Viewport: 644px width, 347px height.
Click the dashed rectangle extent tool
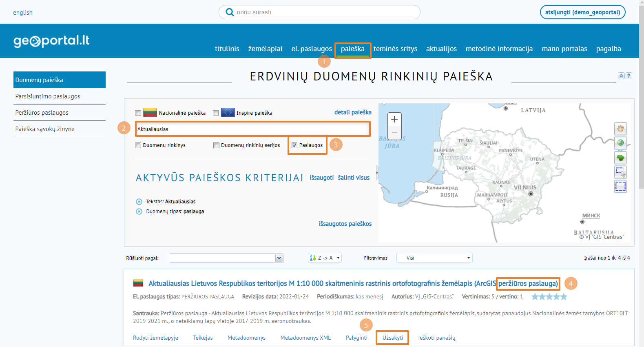coord(620,187)
